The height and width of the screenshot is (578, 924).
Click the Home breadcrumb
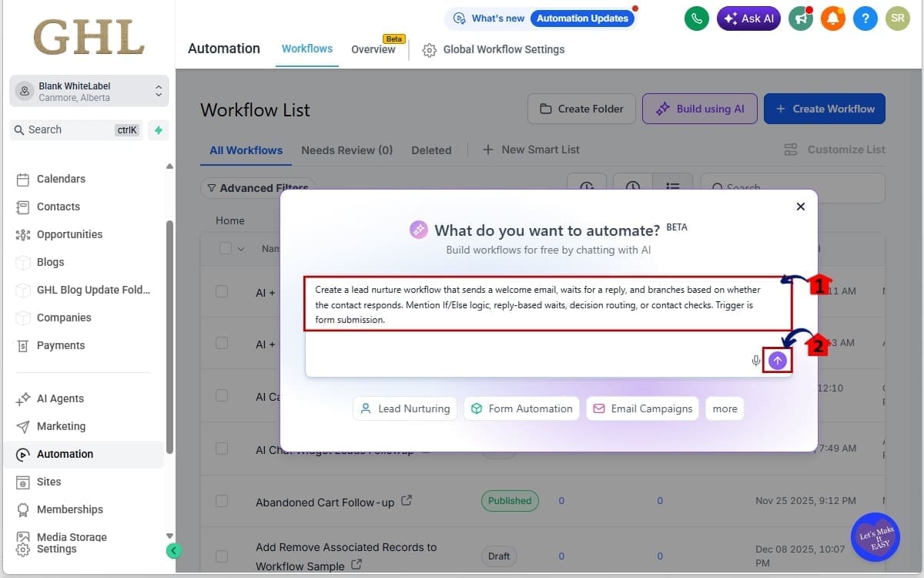(230, 220)
